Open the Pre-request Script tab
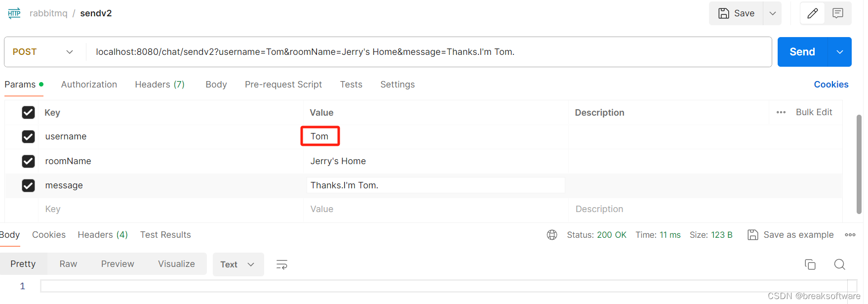Viewport: 868px width, 304px height. pos(283,85)
